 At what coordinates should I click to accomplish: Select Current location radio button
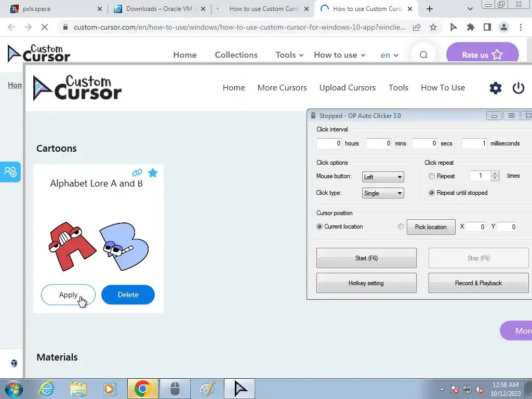pyautogui.click(x=320, y=227)
